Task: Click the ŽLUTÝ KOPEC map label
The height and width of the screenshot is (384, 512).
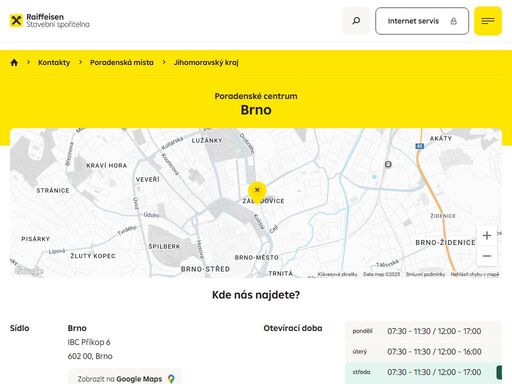Action: tap(93, 256)
